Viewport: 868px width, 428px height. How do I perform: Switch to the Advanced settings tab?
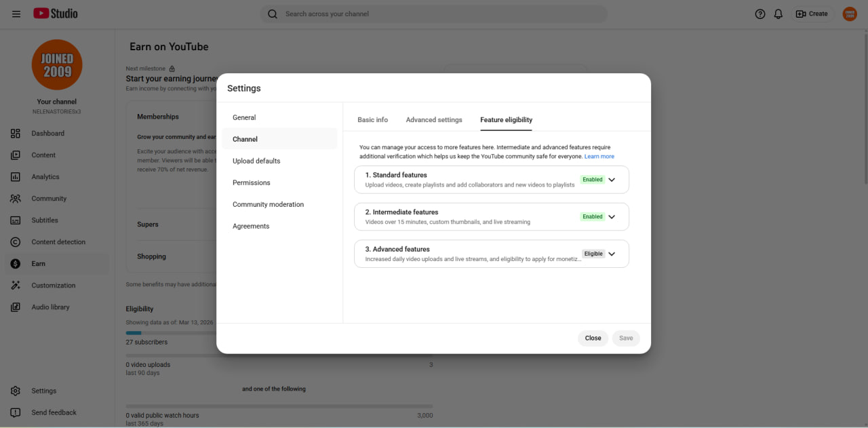[x=434, y=120]
